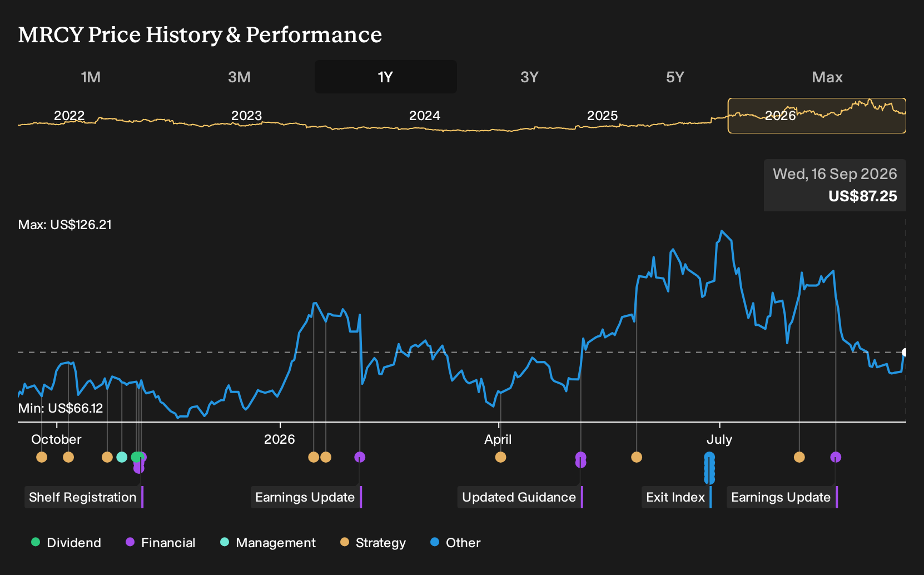Click the April axis label

(x=498, y=439)
